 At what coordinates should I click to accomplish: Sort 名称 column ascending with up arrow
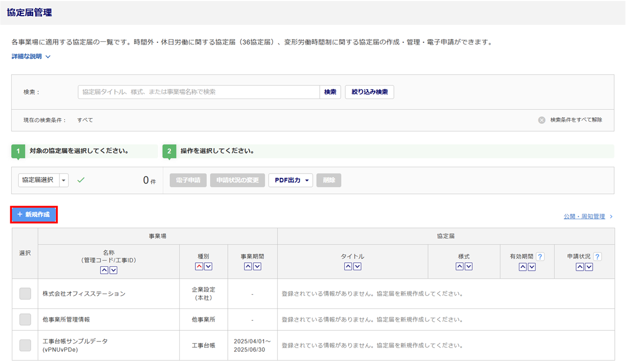[104, 270]
